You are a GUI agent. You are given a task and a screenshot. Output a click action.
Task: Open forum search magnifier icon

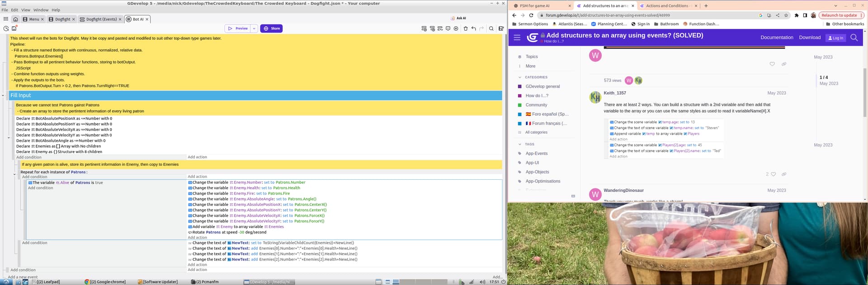tap(854, 37)
